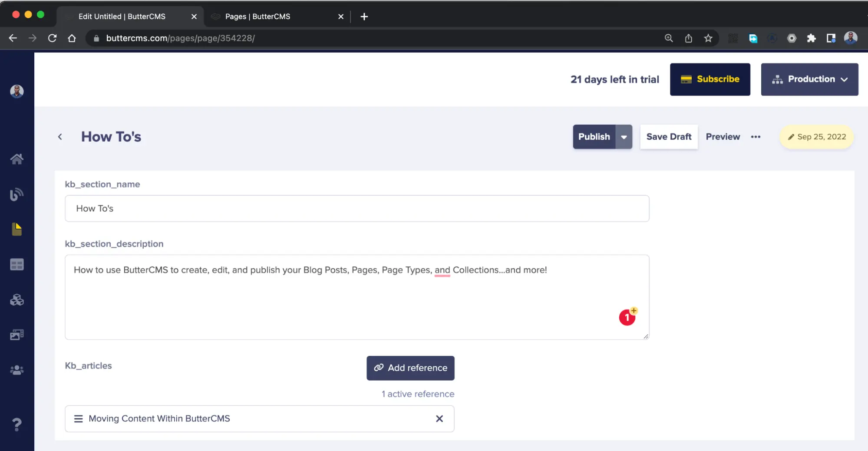Click the Add reference button
868x451 pixels.
click(410, 368)
